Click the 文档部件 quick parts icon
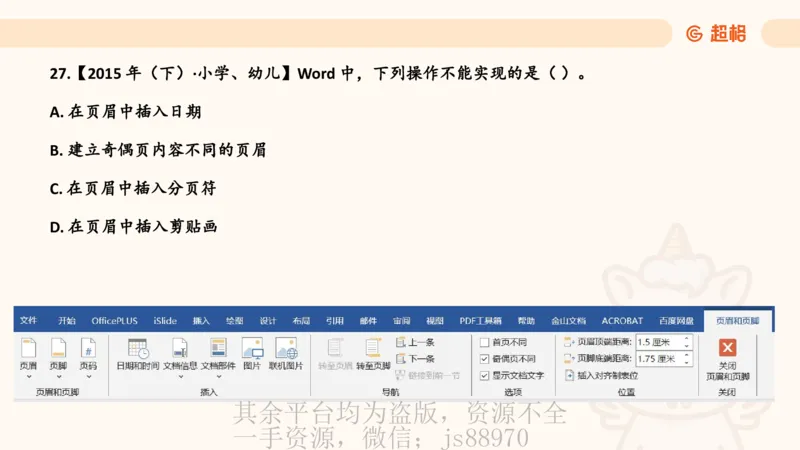800x450 pixels. (x=218, y=348)
